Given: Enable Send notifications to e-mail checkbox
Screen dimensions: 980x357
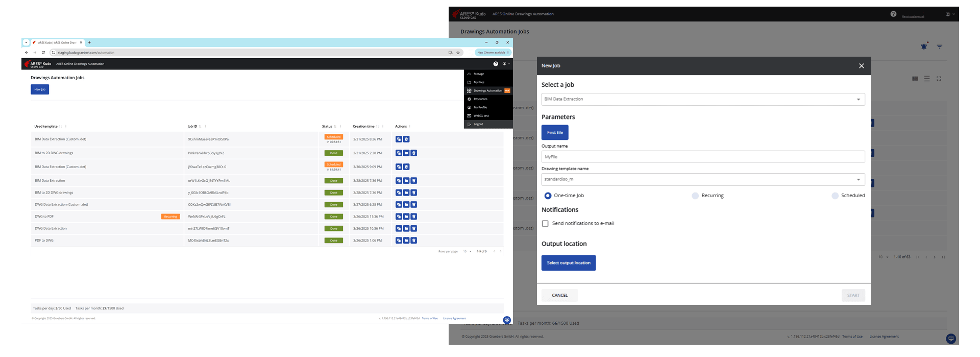Looking at the screenshot, I should (x=545, y=224).
